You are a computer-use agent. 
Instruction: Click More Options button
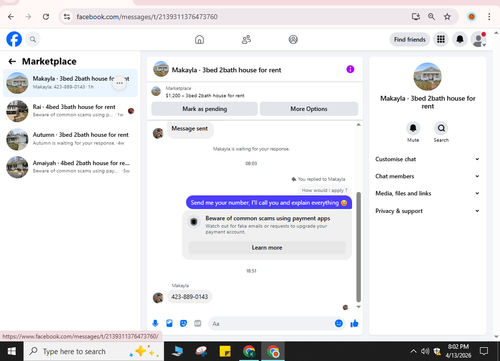click(x=309, y=109)
